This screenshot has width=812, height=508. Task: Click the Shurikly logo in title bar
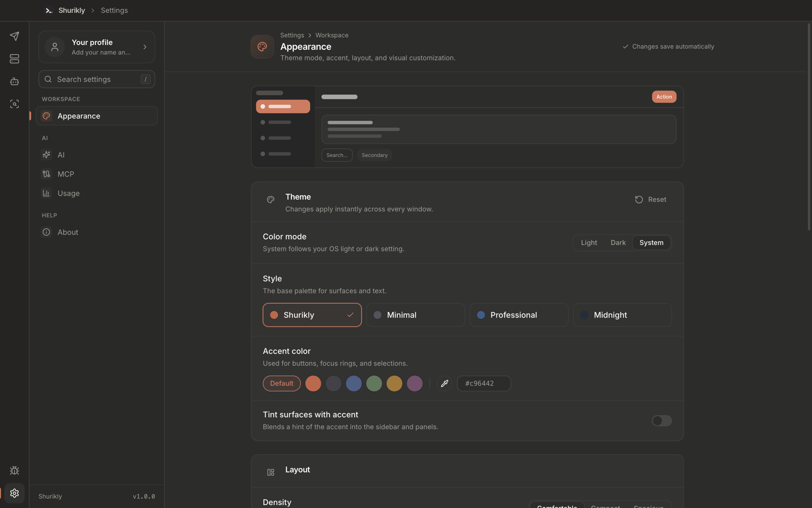click(x=49, y=10)
